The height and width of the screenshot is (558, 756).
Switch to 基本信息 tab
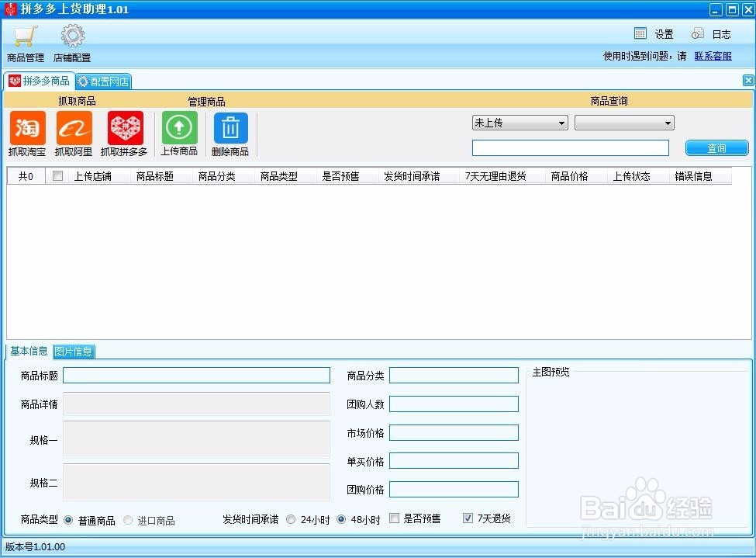[29, 351]
